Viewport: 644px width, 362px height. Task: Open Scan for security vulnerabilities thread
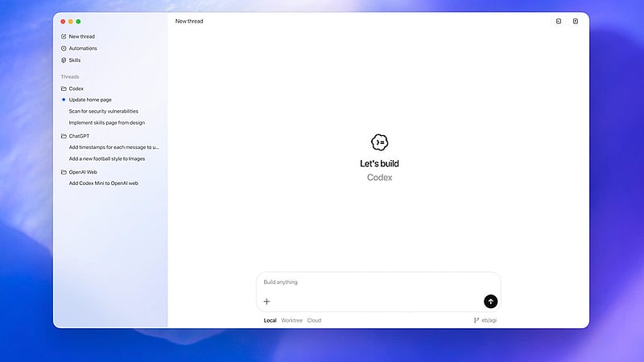pyautogui.click(x=104, y=111)
